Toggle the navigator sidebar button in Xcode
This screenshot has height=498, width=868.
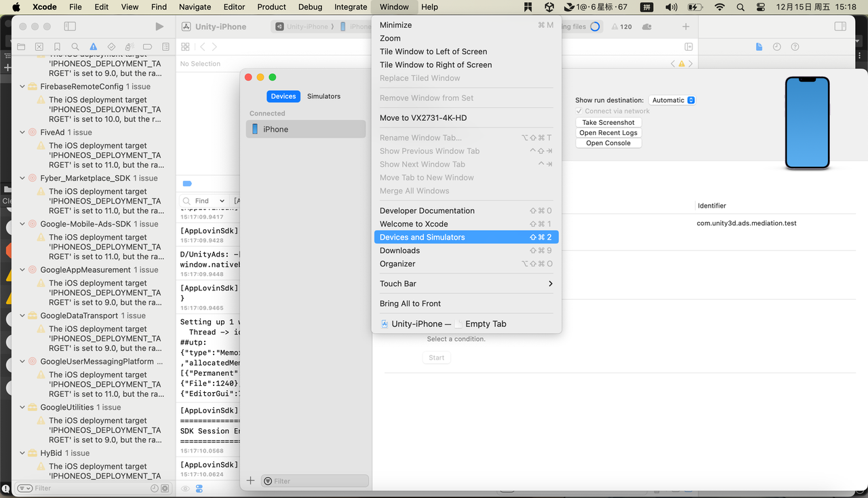point(70,26)
